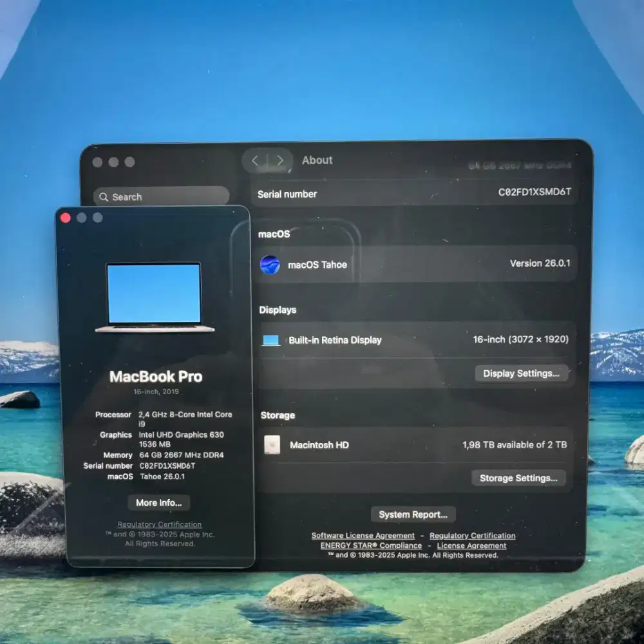The height and width of the screenshot is (644, 644).
Task: Click the blue display thumbnail next to macOS Tahoe
Action: tap(270, 265)
